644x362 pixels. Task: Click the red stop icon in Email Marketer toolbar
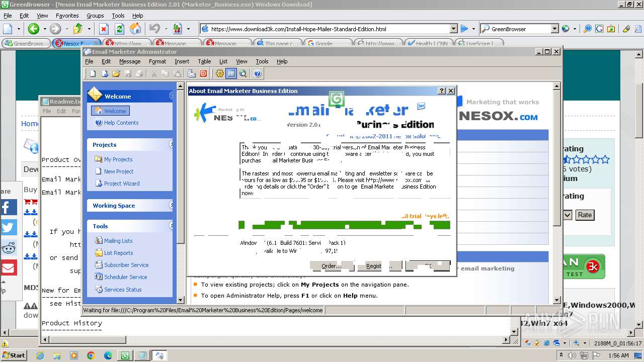pos(203,74)
